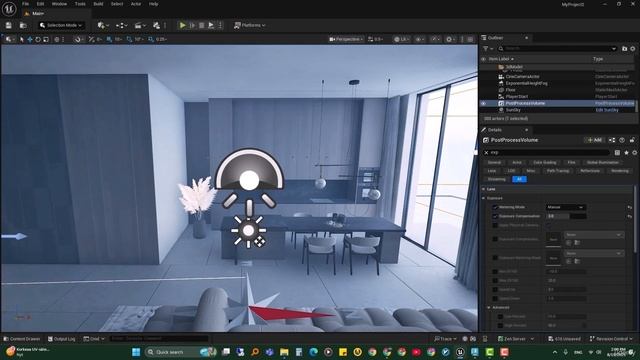Select CineCameraActor in the Outliner
The height and width of the screenshot is (360, 640).
pos(522,77)
